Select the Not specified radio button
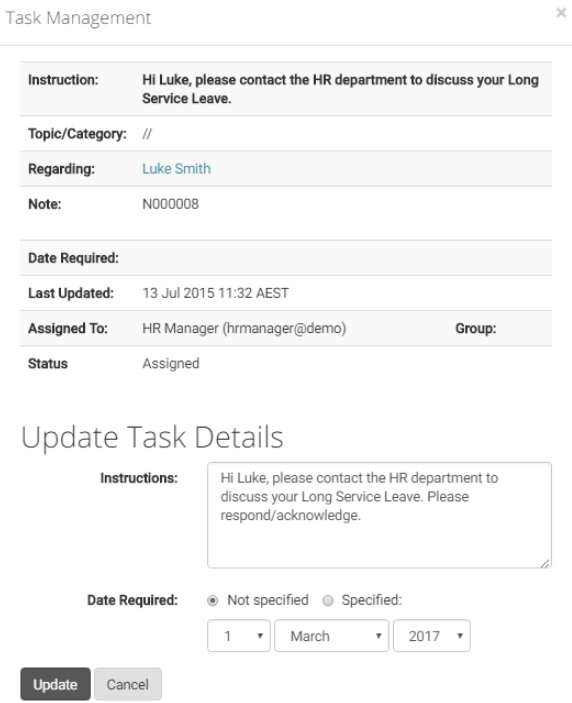This screenshot has height=703, width=572. tap(212, 600)
